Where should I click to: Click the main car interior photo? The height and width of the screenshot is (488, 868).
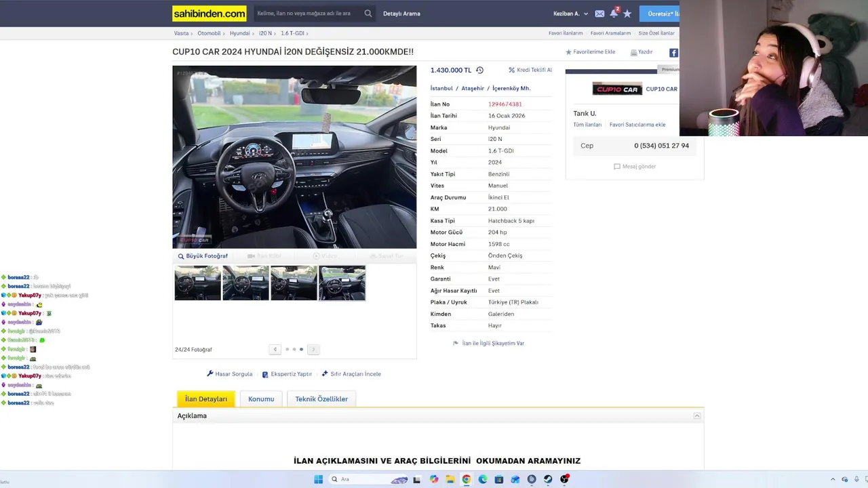(x=294, y=157)
